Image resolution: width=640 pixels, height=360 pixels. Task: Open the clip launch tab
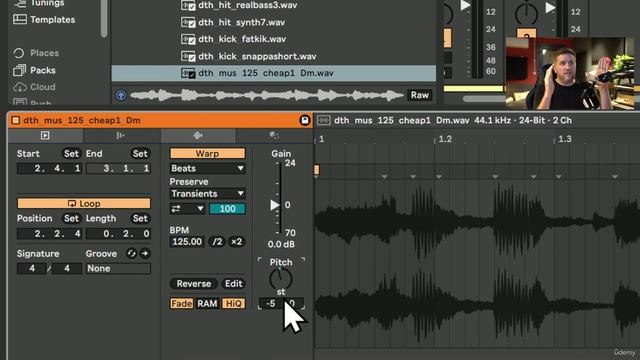click(45, 136)
